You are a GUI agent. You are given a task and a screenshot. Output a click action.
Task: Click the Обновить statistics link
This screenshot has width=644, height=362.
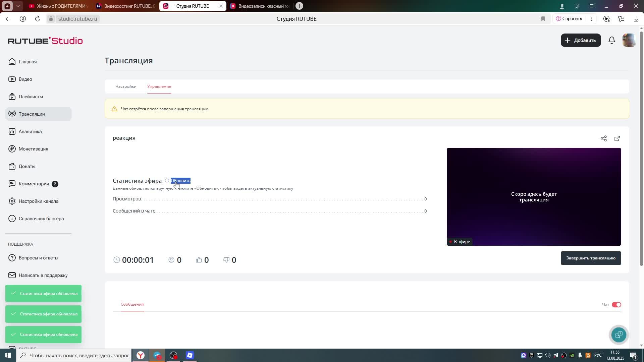click(180, 181)
